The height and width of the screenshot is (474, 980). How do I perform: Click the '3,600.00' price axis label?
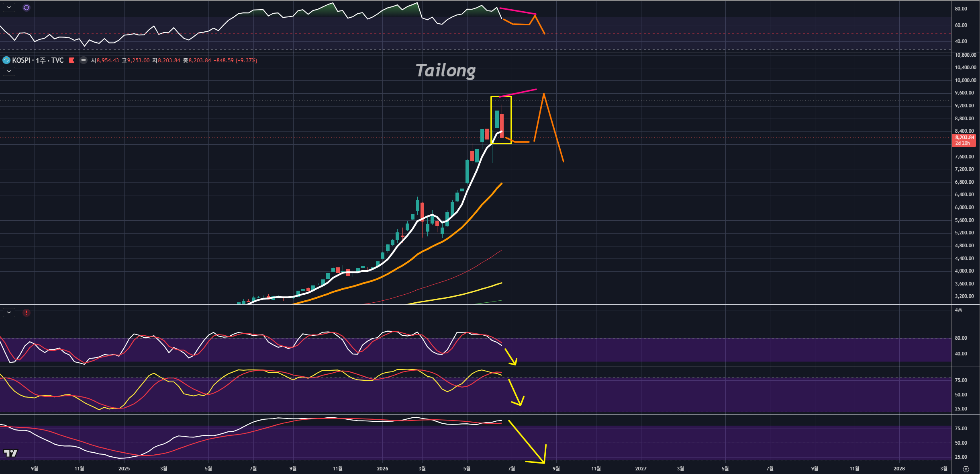(964, 284)
